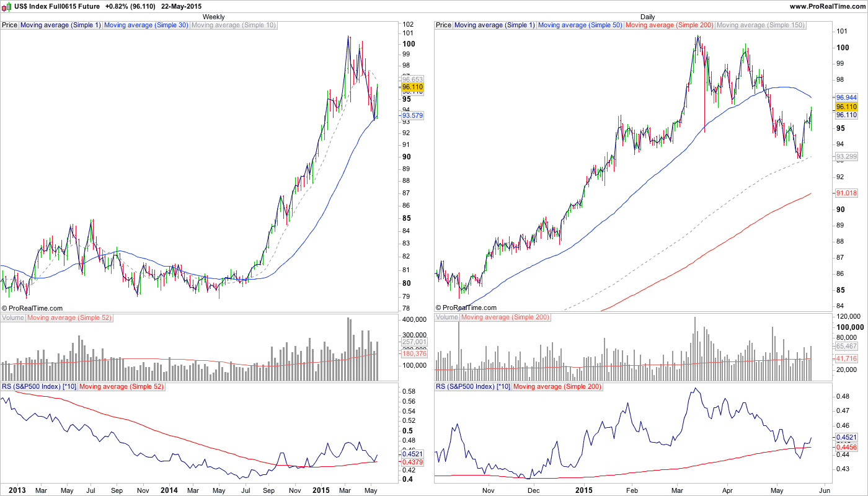This screenshot has height=496, width=868.
Task: Open Moving average (Simple 1) on Daily chart
Action: (495, 25)
